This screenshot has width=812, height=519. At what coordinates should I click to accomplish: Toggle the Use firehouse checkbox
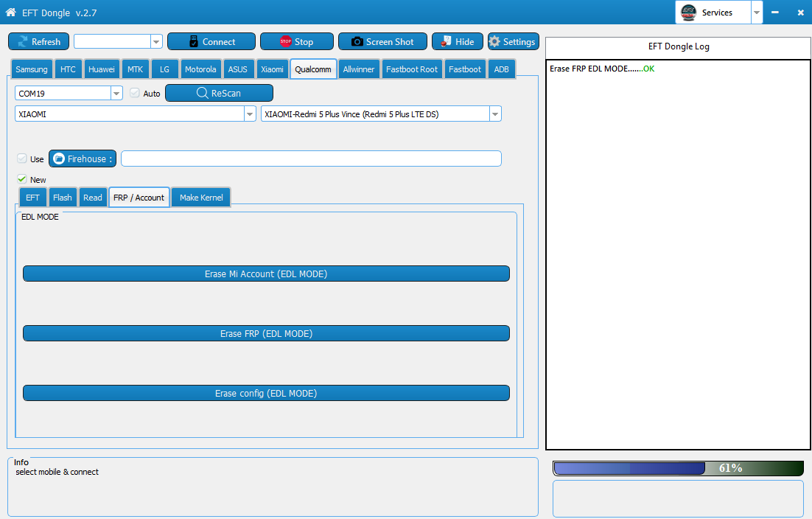(22, 159)
